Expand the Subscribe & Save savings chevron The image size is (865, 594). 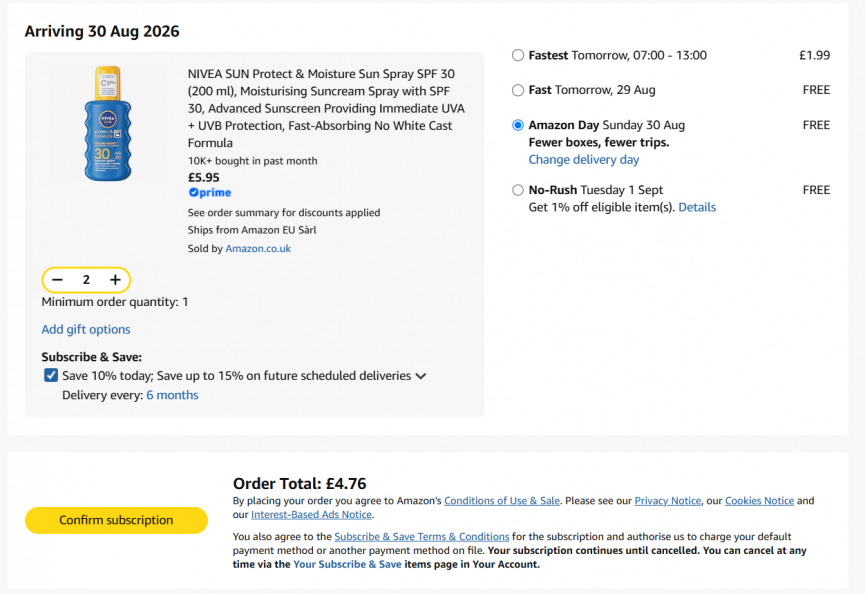coord(421,376)
